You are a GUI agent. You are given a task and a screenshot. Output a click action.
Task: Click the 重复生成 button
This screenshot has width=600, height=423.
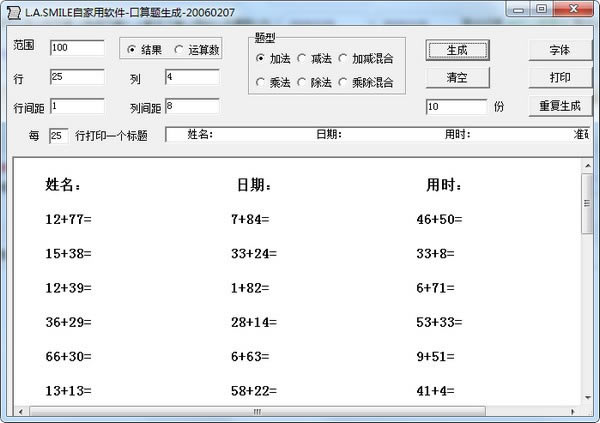560,106
